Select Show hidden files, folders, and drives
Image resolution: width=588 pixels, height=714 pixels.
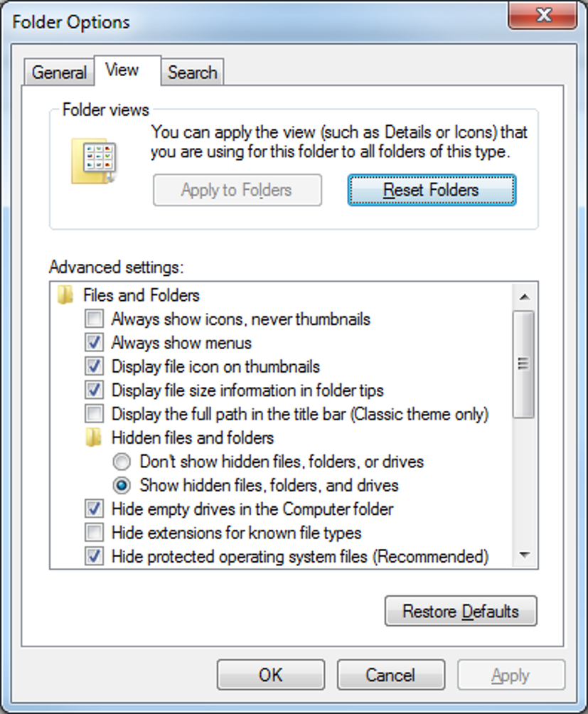click(122, 486)
